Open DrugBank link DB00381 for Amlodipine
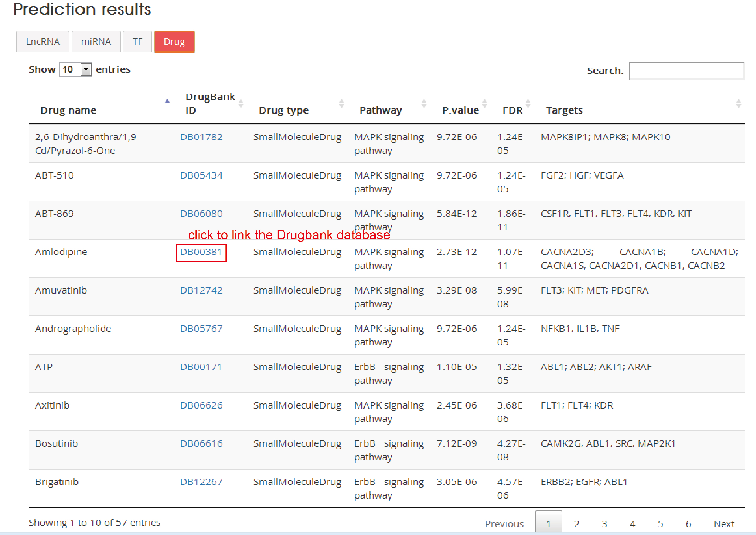This screenshot has height=535, width=756. (x=201, y=252)
